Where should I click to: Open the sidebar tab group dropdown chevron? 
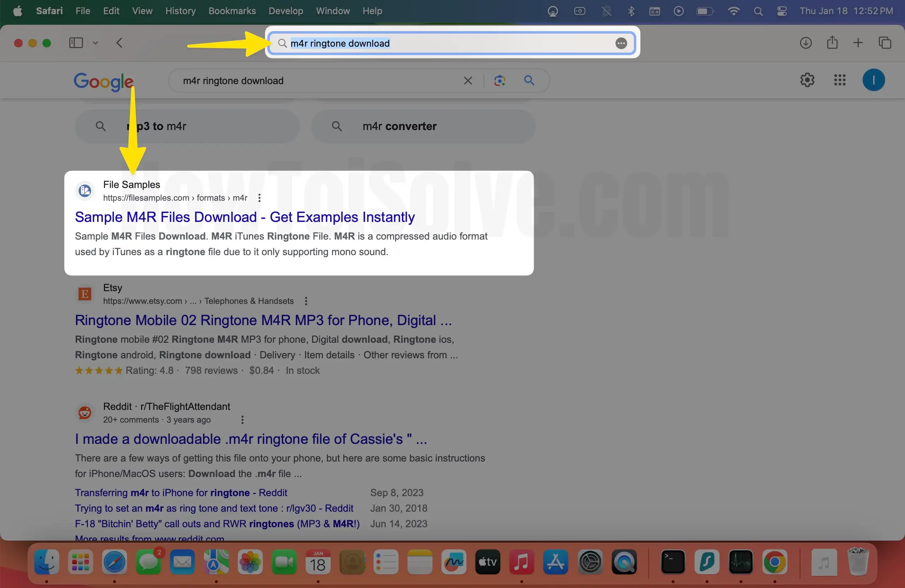[x=95, y=43]
